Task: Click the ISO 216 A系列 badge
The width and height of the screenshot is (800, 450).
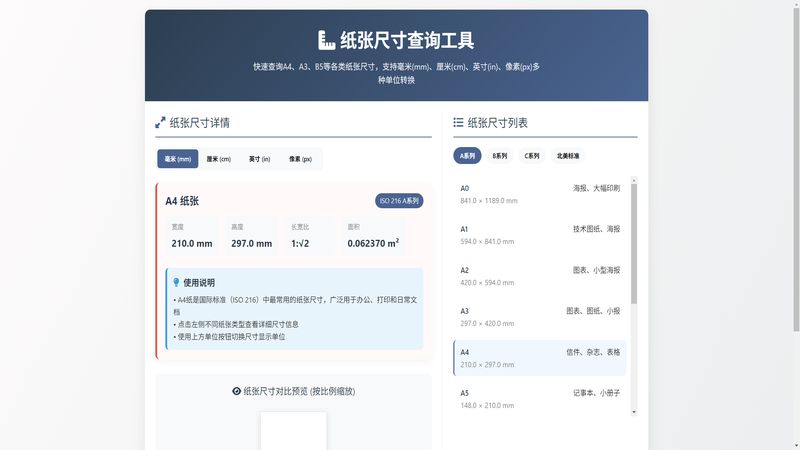Action: [399, 201]
